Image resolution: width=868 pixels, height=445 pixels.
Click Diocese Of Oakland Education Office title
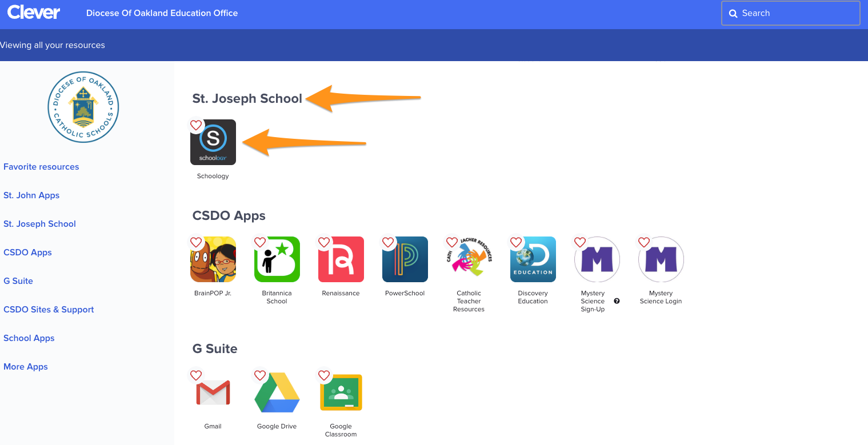pos(162,13)
